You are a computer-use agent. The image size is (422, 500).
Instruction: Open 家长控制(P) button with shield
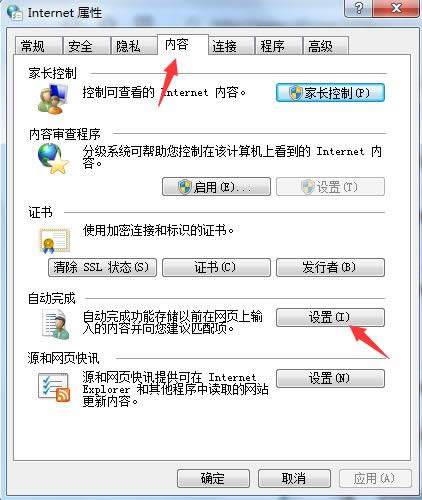(330, 93)
